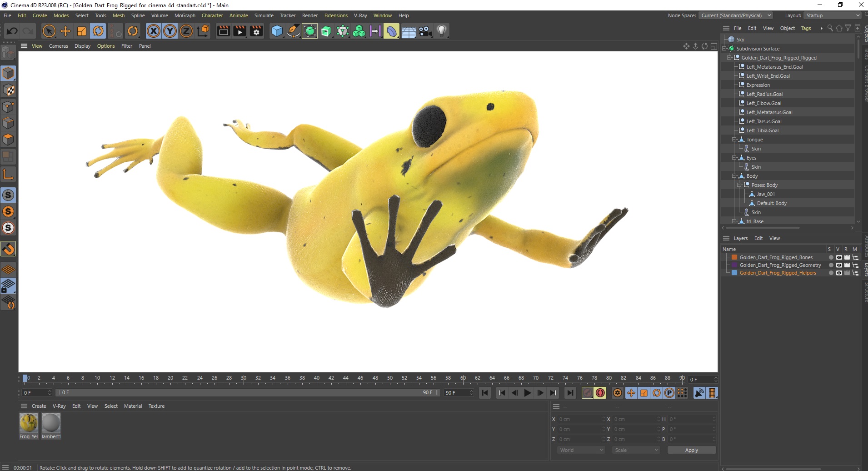The image size is (868, 471).
Task: Add a Camera object
Action: [425, 31]
